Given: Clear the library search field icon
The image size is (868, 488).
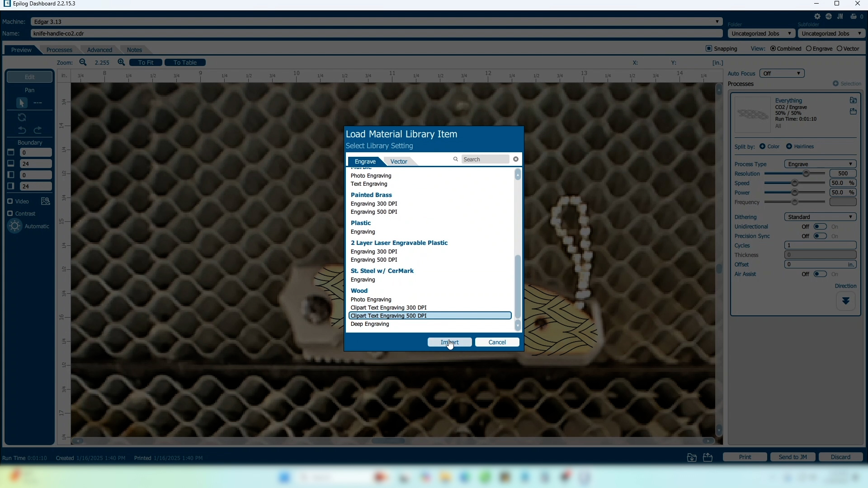Looking at the screenshot, I should click(x=516, y=159).
